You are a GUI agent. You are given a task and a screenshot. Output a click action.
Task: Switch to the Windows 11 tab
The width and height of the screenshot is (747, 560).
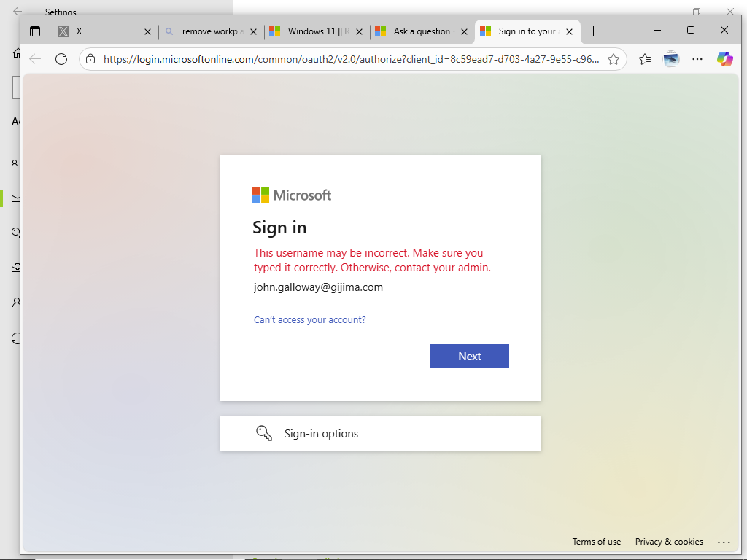317,31
